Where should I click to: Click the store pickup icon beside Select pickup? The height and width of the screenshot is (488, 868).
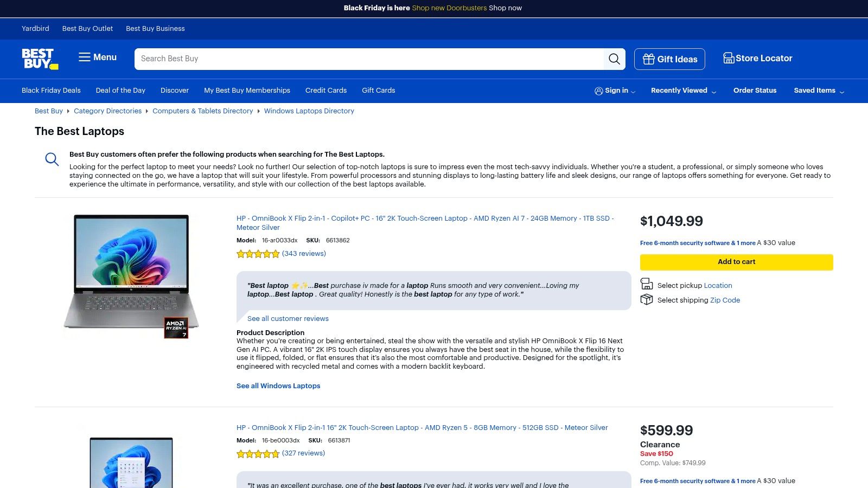[647, 284]
